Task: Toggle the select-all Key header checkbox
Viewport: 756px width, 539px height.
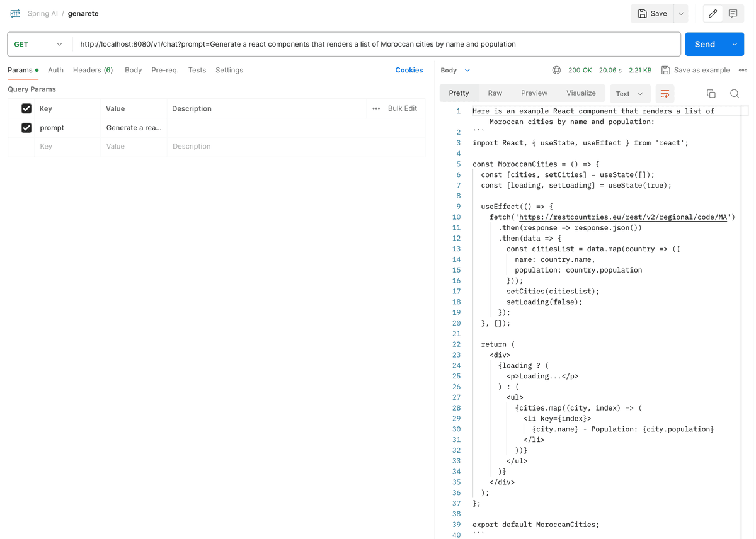Action: (x=26, y=108)
